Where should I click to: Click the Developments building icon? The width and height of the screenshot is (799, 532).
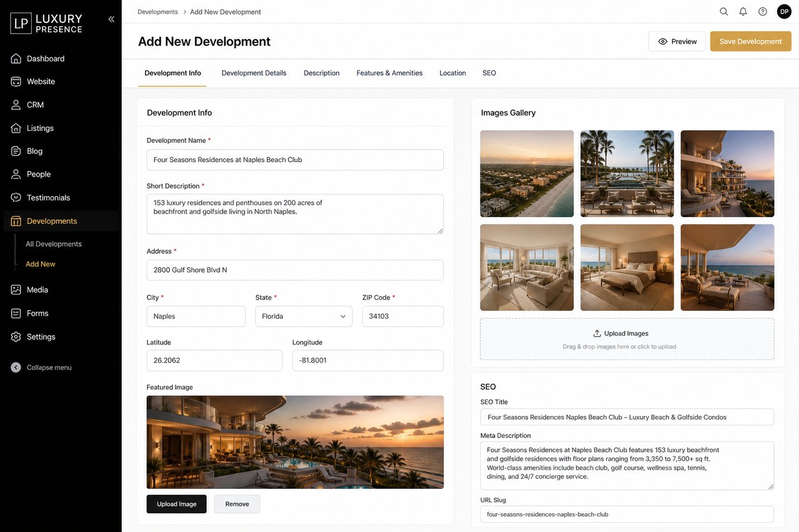pos(16,221)
